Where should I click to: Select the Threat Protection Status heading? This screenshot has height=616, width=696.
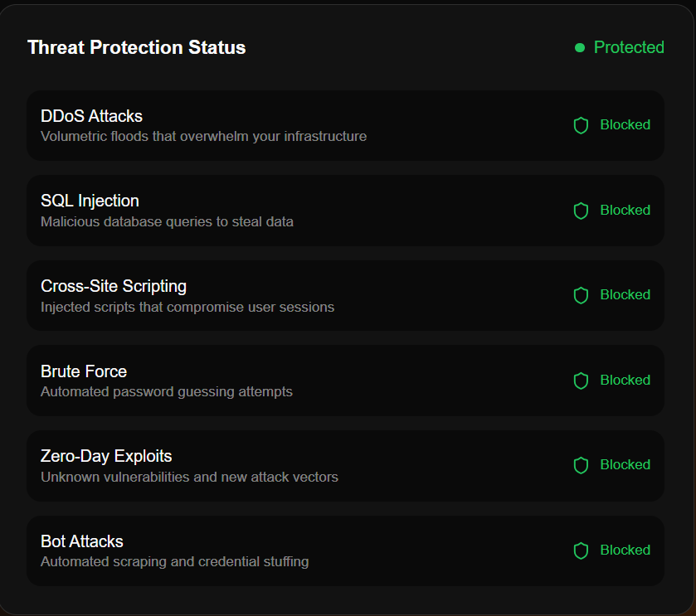136,47
